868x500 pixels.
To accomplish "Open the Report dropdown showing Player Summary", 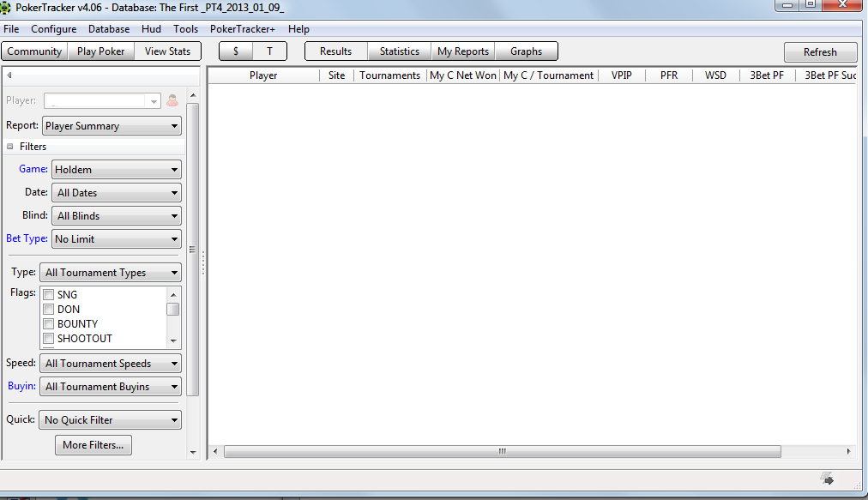I will coord(112,126).
